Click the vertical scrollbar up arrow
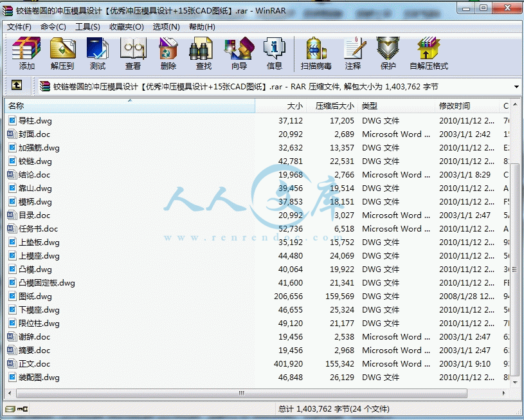Image resolution: width=524 pixels, height=420 pixels. (x=515, y=105)
